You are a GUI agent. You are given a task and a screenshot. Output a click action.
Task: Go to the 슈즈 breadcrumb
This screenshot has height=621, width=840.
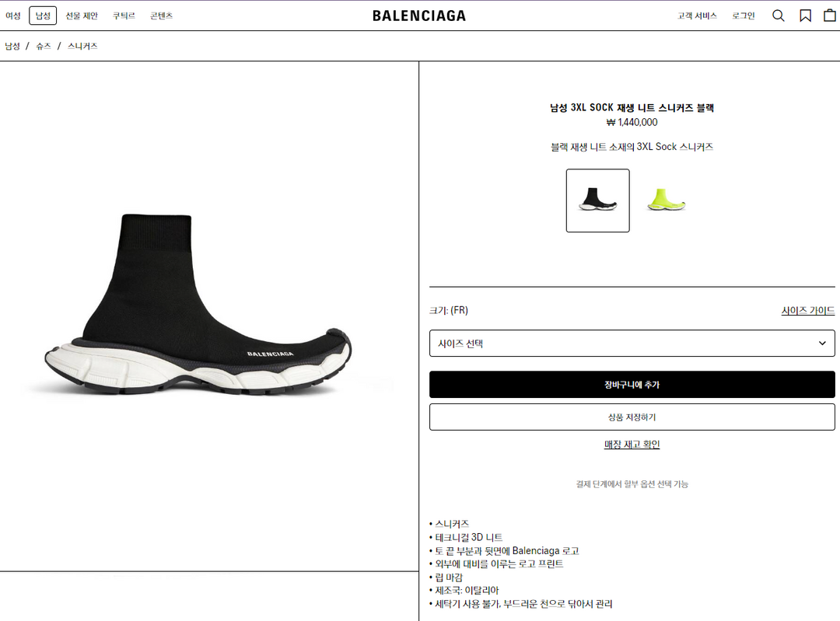point(44,46)
